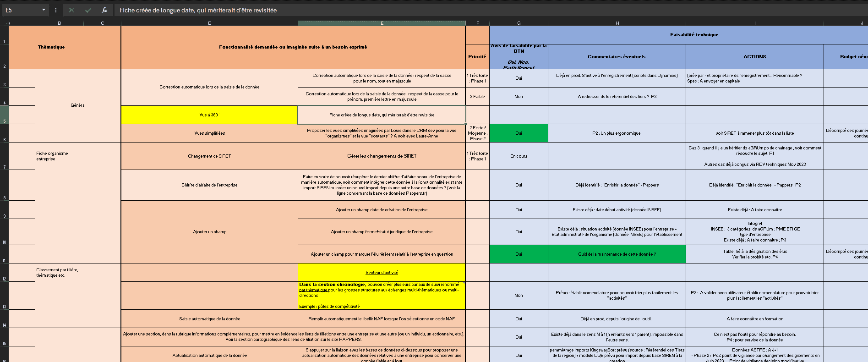
Task: Select the "Commentaires éventuels" header cell
Action: 617,57
